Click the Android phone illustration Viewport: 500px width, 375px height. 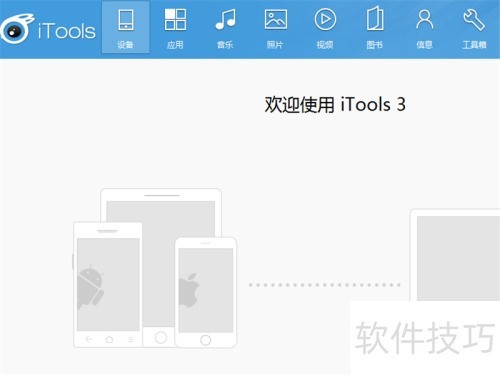coord(108,285)
